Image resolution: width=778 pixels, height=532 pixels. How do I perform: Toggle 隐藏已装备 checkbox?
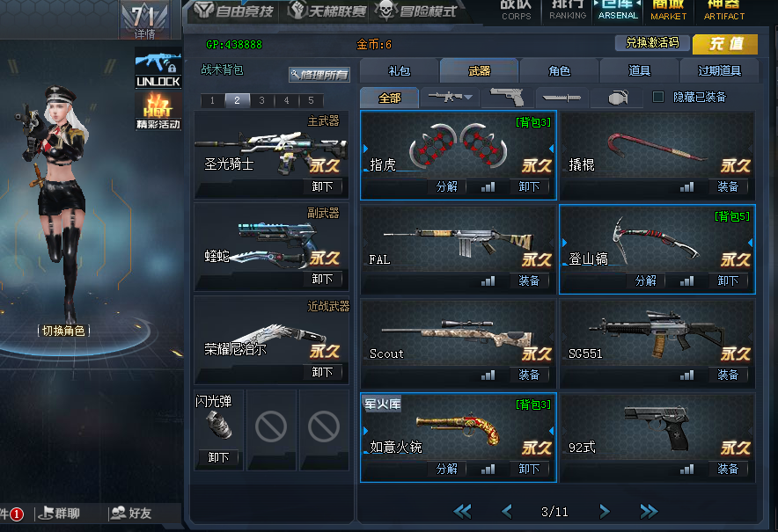point(658,97)
